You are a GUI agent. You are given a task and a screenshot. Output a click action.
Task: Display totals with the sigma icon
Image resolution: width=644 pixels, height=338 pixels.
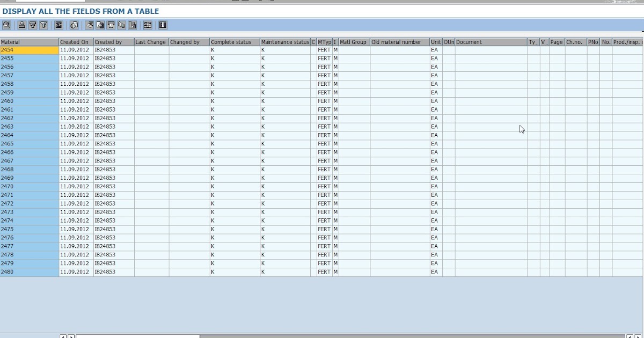point(60,25)
